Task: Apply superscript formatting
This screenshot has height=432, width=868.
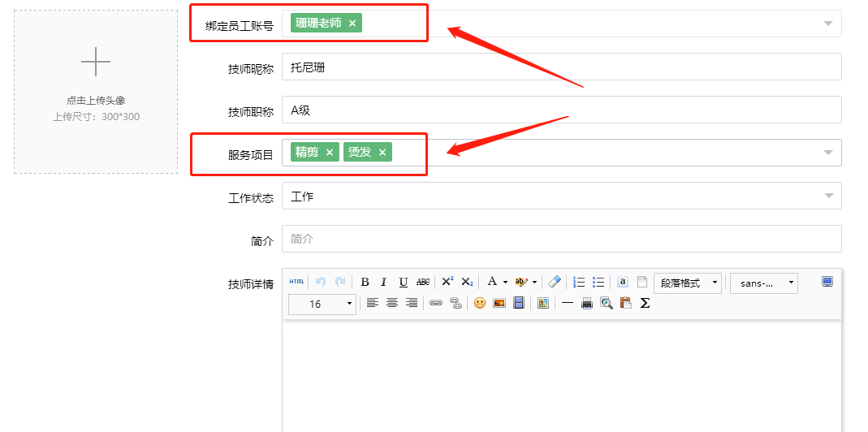Action: click(447, 282)
